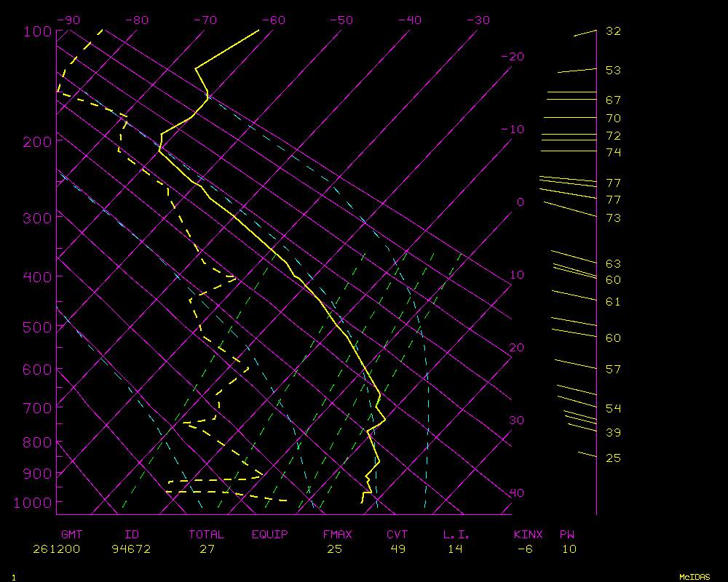Click the TOTAL index header
This screenshot has height=582, width=728.
pos(207,535)
